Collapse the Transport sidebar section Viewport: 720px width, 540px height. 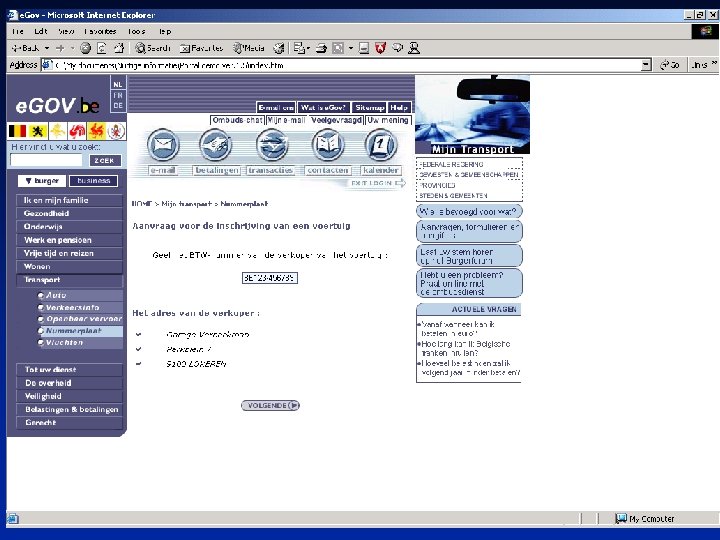69,280
